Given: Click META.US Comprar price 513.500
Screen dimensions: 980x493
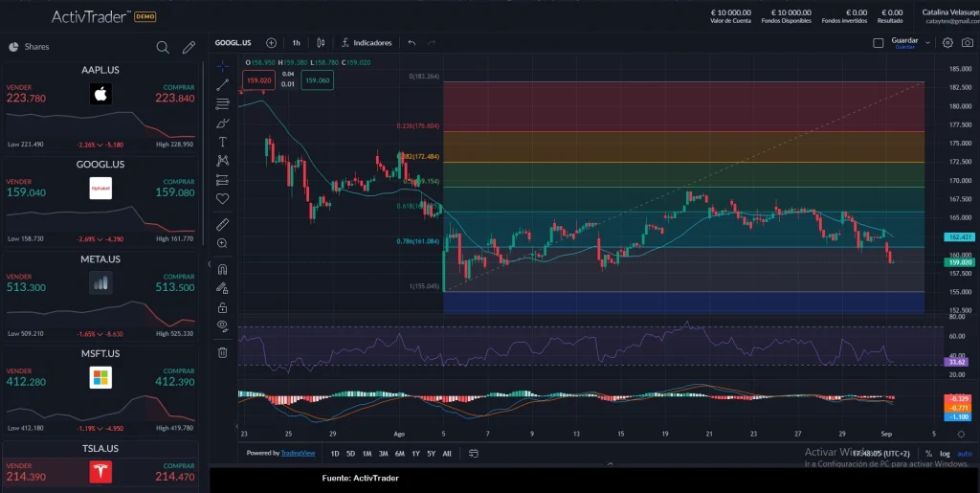Looking at the screenshot, I should click(175, 287).
